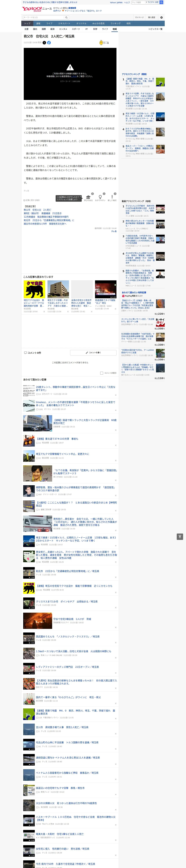Viewport: 186px width, 868px height.
Task: Select the 速報 tab
Action: (38, 23)
